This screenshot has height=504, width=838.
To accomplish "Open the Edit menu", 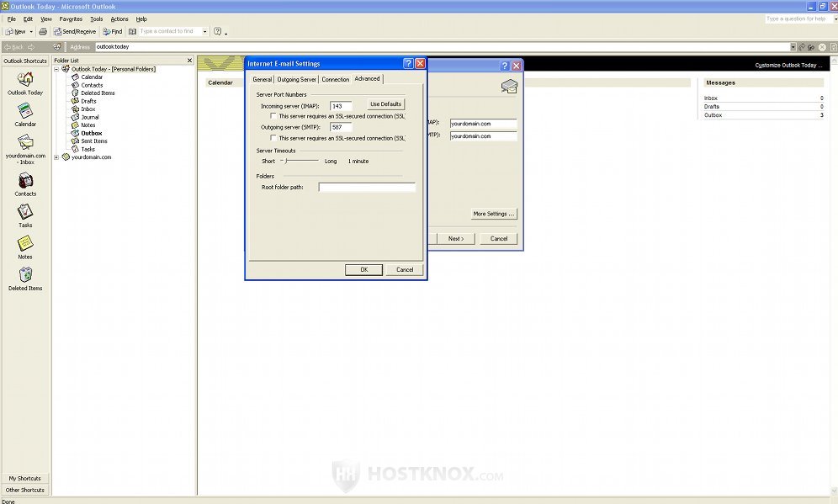I will (x=28, y=19).
